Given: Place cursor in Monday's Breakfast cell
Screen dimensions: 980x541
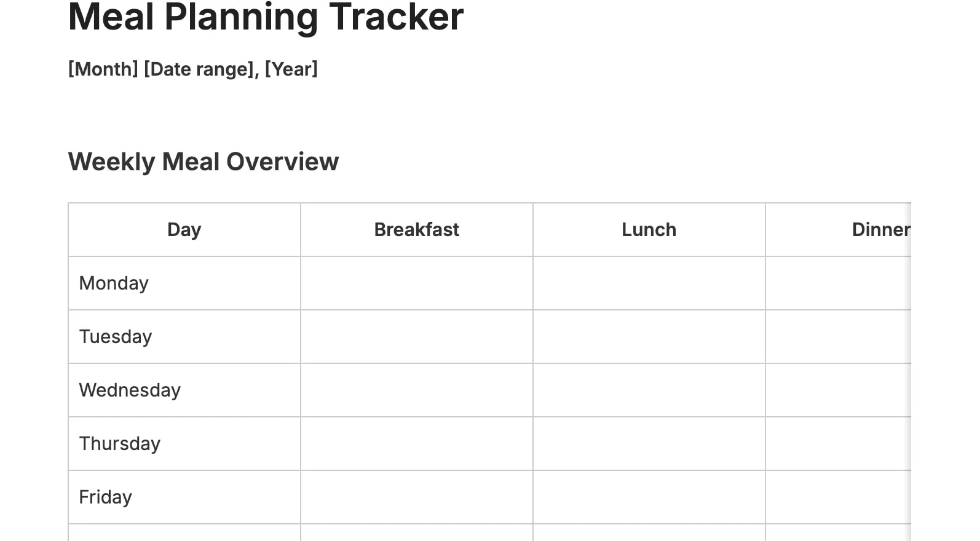Looking at the screenshot, I should (x=416, y=283).
